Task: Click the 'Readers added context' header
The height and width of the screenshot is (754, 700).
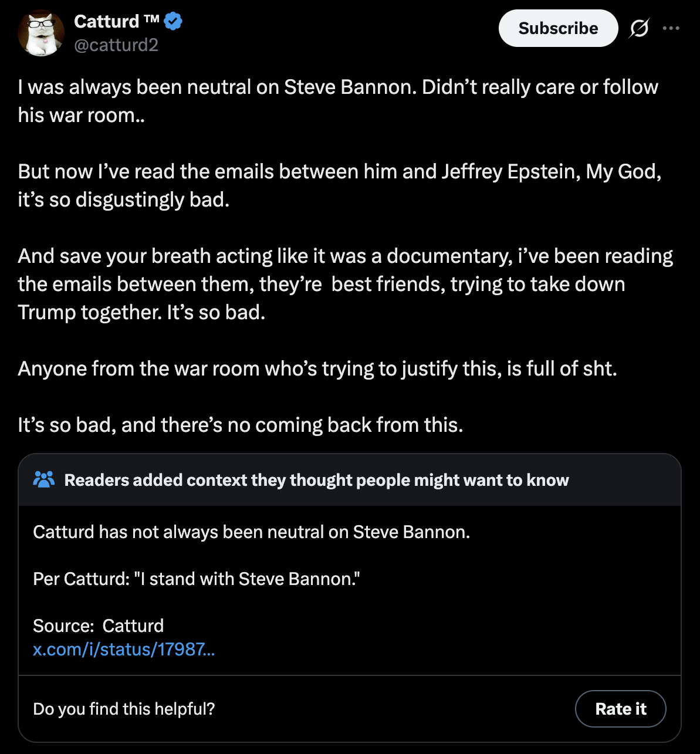Action: coord(316,480)
